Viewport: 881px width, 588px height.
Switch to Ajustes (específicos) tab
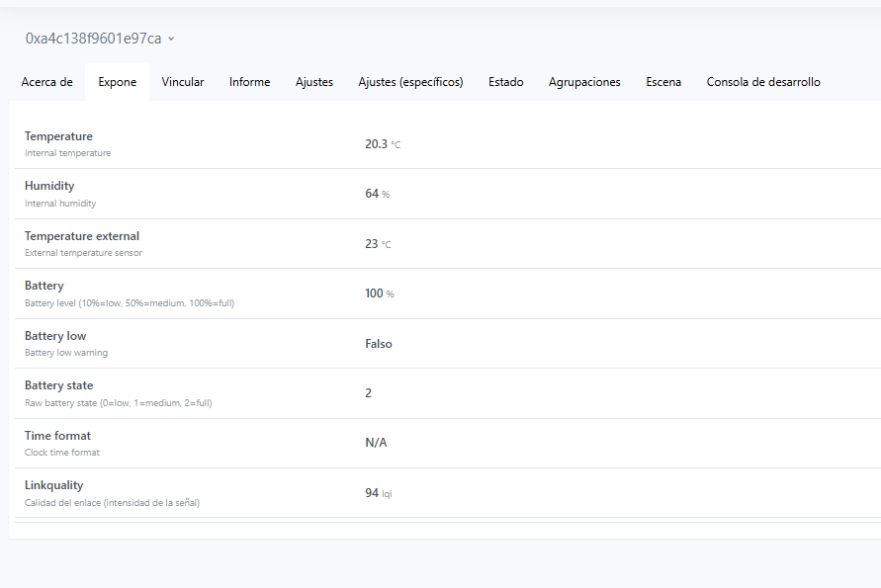(x=410, y=82)
